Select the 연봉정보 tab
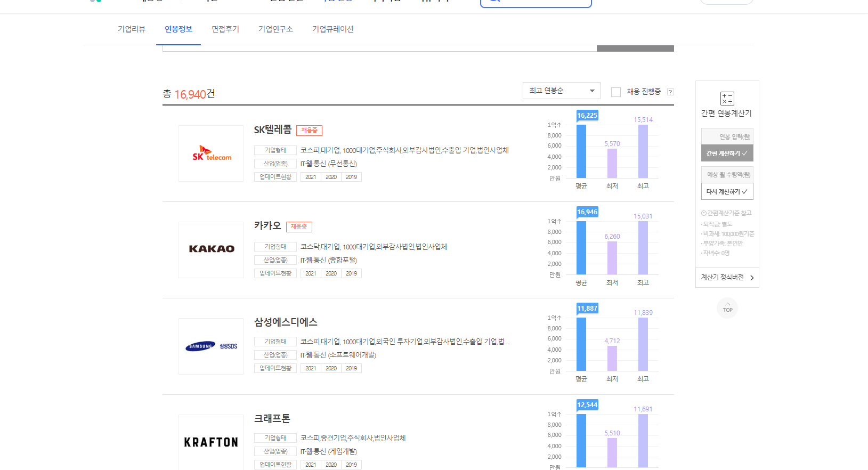 [178, 29]
